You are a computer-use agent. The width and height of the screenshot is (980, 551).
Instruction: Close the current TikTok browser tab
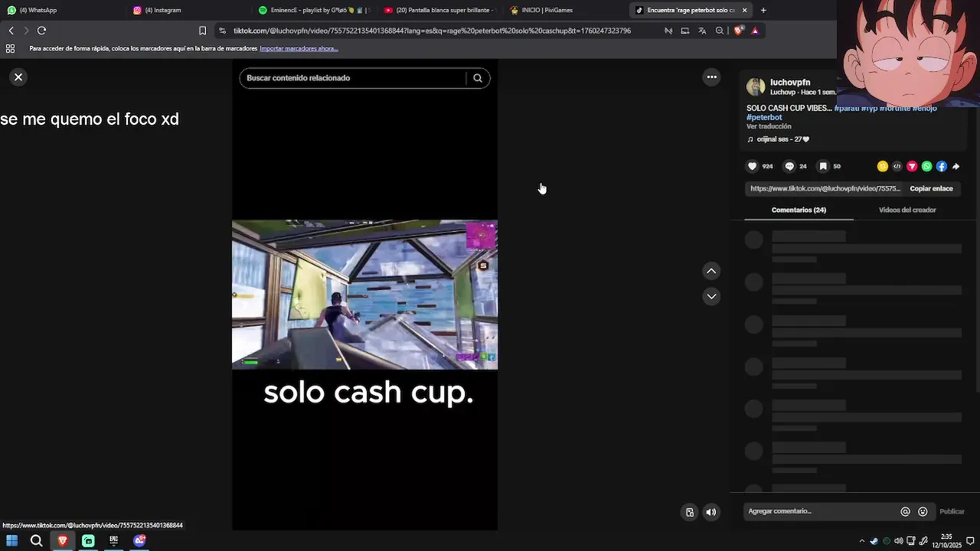pos(744,10)
